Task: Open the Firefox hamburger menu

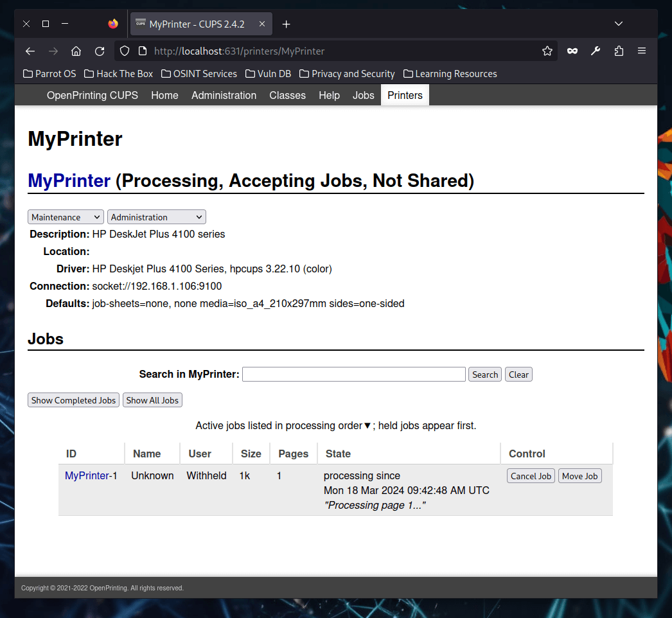Action: click(x=641, y=51)
